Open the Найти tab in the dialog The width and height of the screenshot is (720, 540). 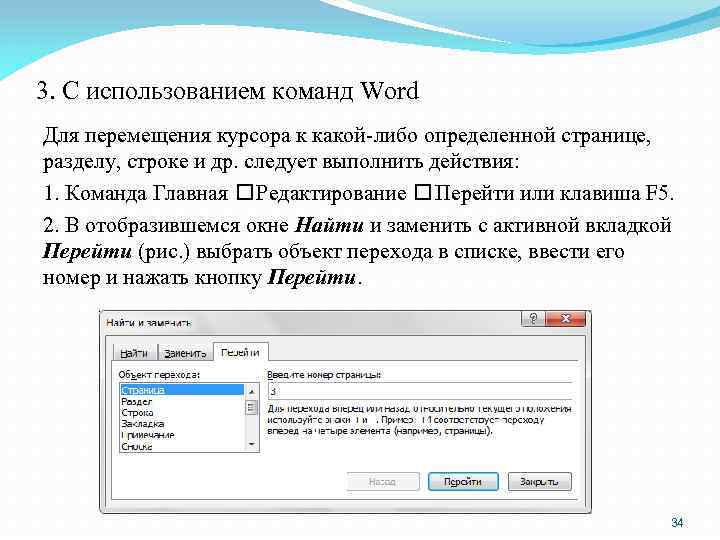tap(134, 353)
